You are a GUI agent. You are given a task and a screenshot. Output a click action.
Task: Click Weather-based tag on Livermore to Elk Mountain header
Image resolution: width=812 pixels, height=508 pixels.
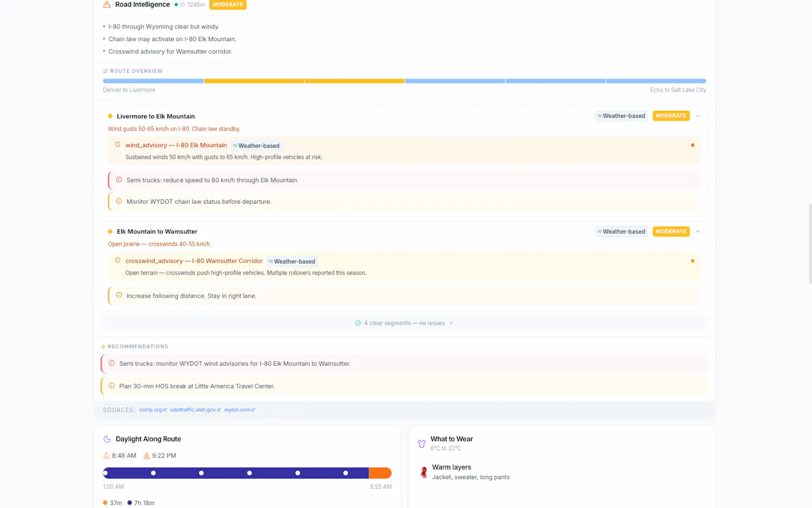click(x=622, y=116)
